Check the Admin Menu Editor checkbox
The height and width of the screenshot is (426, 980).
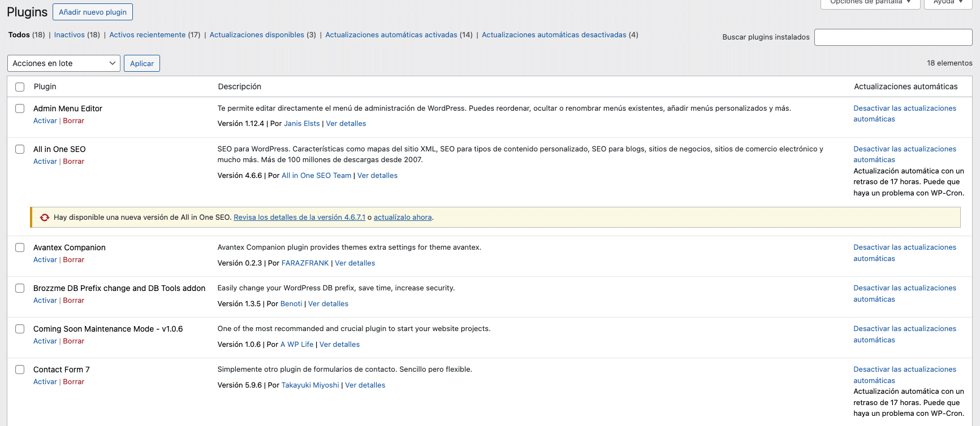[x=20, y=108]
